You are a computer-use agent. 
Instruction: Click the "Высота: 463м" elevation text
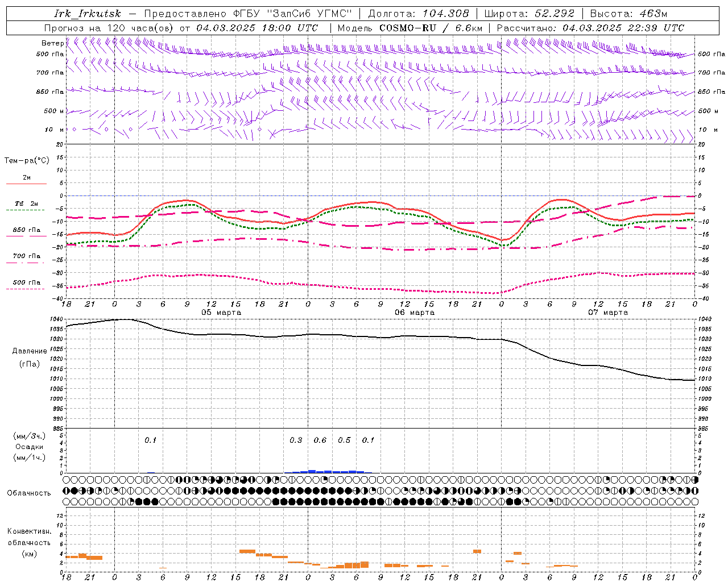click(x=628, y=14)
